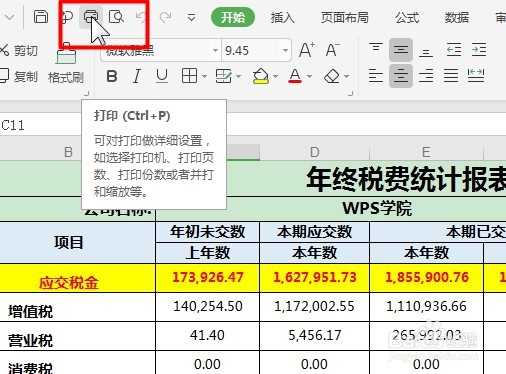
Task: Expand the cell style dropdown arrow
Action: (238, 76)
